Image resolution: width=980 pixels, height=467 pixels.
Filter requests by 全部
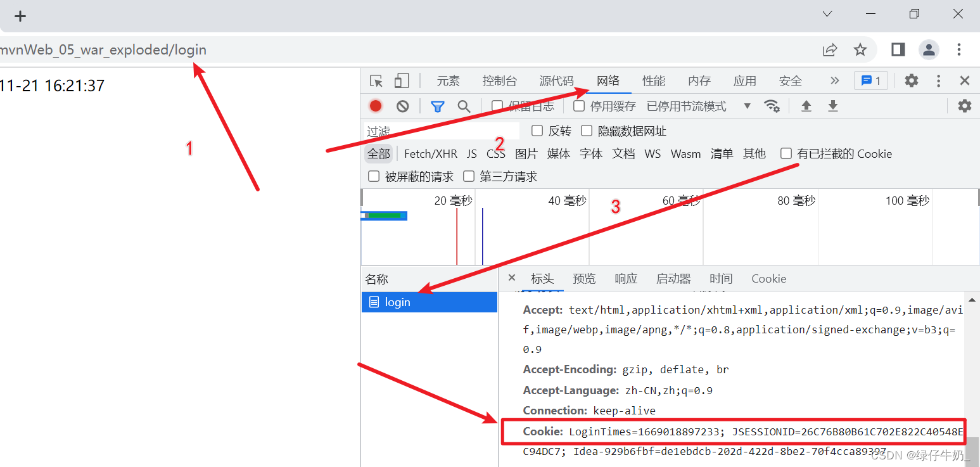point(379,154)
